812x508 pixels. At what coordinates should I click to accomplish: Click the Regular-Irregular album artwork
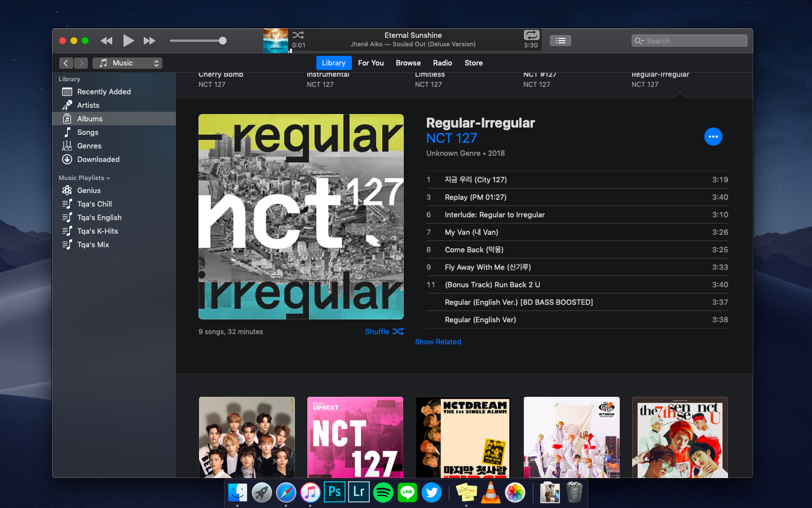[301, 217]
